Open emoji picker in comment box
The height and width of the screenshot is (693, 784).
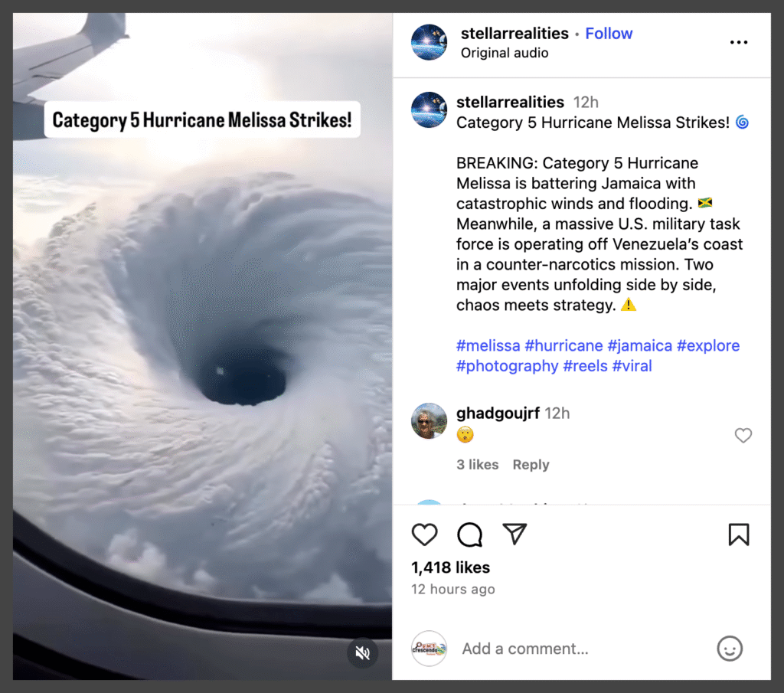tap(730, 649)
